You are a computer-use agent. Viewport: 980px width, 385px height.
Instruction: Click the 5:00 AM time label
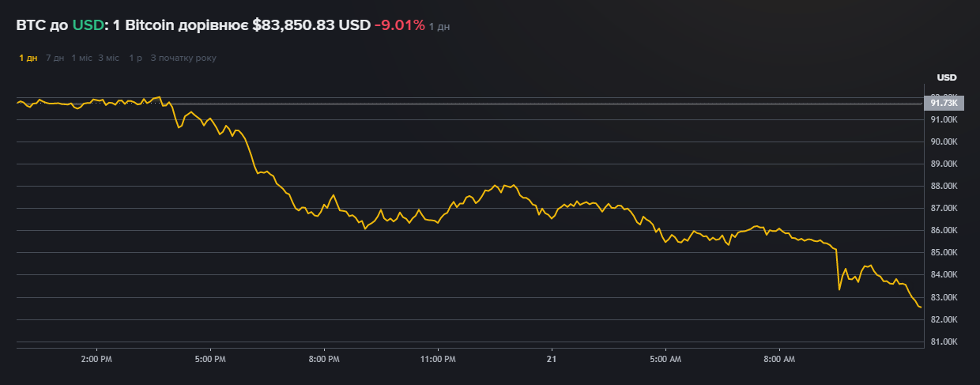[665, 359]
